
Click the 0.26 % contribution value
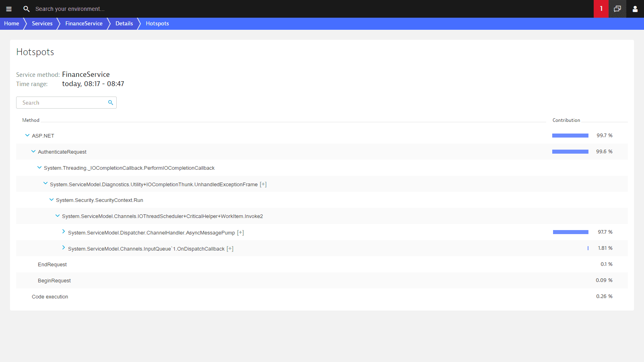pos(604,296)
